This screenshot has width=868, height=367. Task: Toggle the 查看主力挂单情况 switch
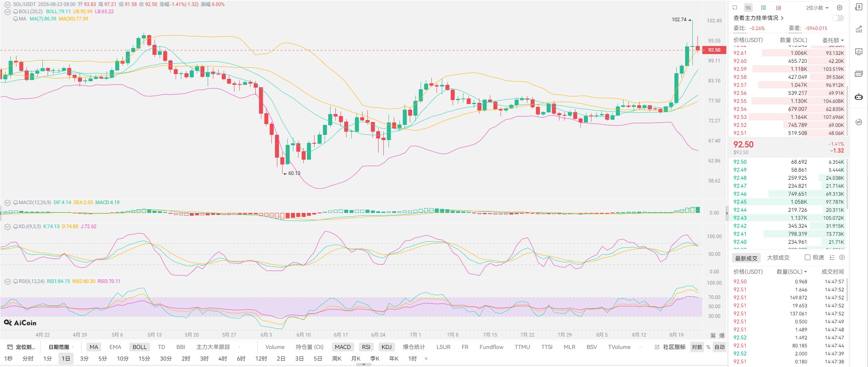[838, 18]
